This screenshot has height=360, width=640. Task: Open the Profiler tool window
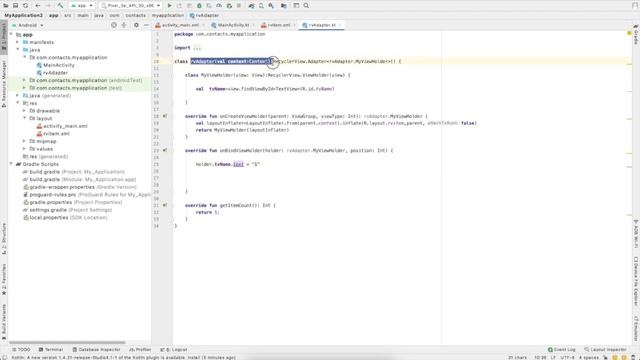pyautogui.click(x=140, y=350)
